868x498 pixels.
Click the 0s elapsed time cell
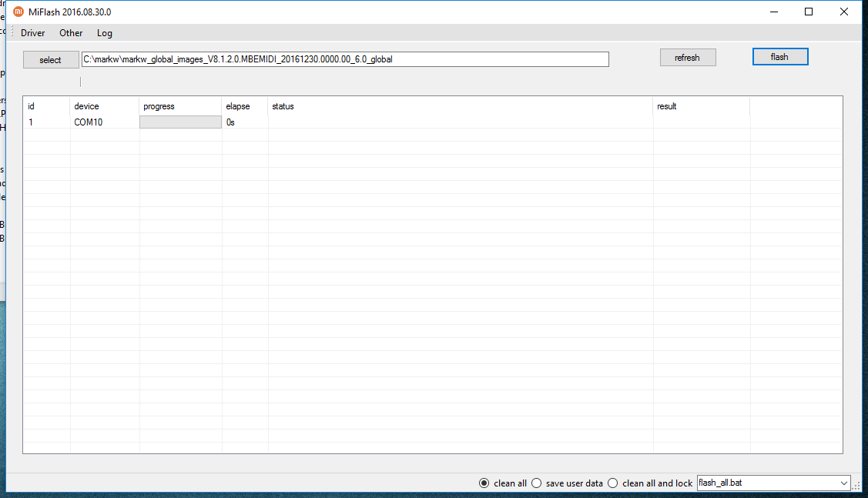pyautogui.click(x=245, y=122)
